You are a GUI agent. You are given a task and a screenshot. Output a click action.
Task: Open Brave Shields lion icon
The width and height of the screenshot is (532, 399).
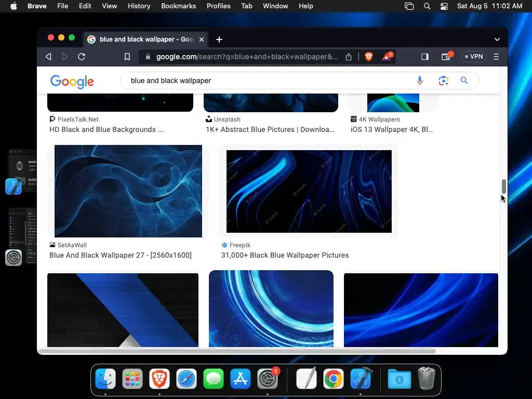369,56
